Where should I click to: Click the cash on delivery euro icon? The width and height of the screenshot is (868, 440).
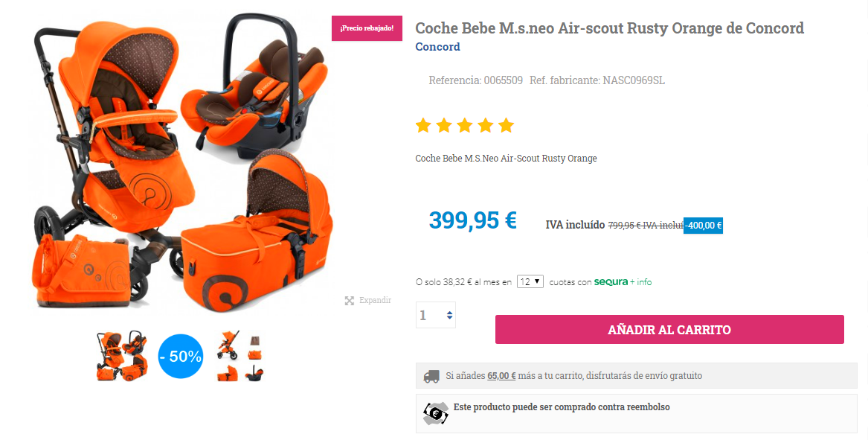tap(436, 413)
